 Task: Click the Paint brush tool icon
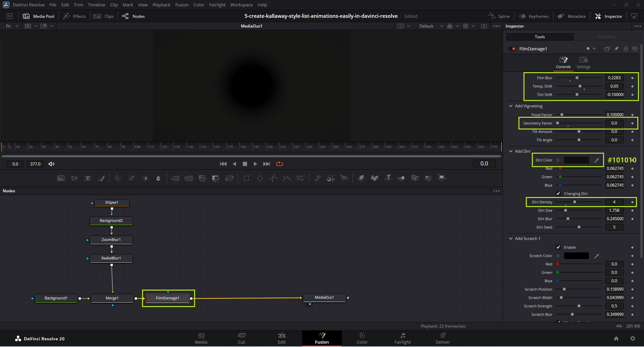pyautogui.click(x=101, y=178)
